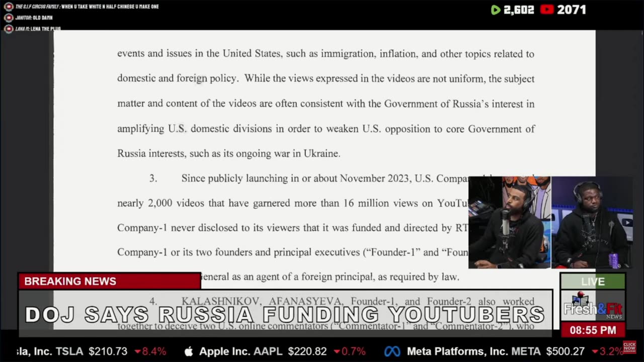The width and height of the screenshot is (644, 362).
Task: Click the Meta logo in the stock ticker
Action: pos(392,351)
